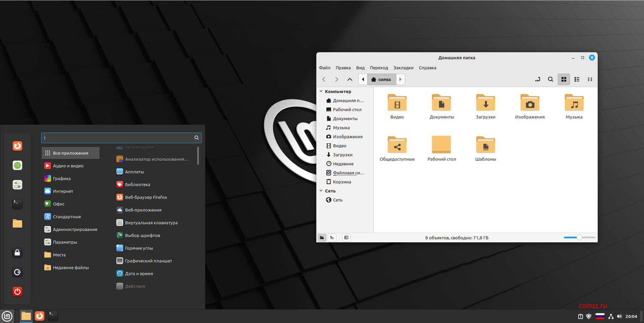Click the Russian flag keyboard layout indicator

[600, 317]
